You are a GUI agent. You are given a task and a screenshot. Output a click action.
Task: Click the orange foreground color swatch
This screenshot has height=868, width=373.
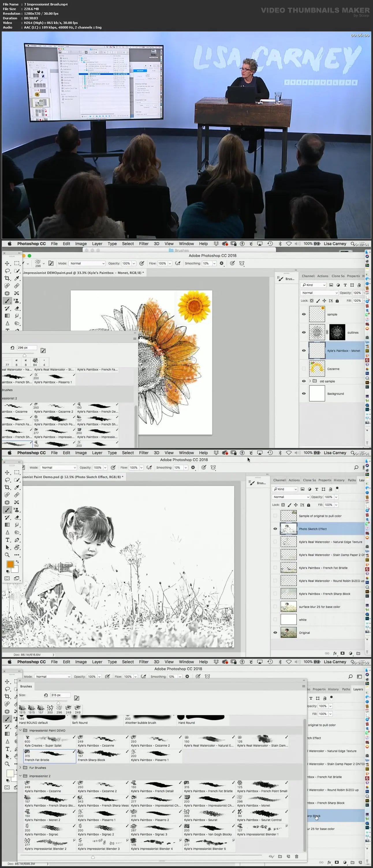tap(10, 564)
